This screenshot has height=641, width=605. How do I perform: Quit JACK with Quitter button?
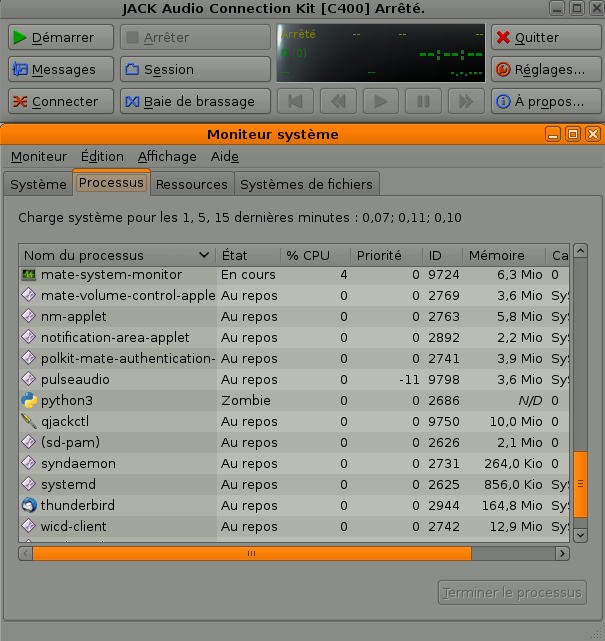546,37
